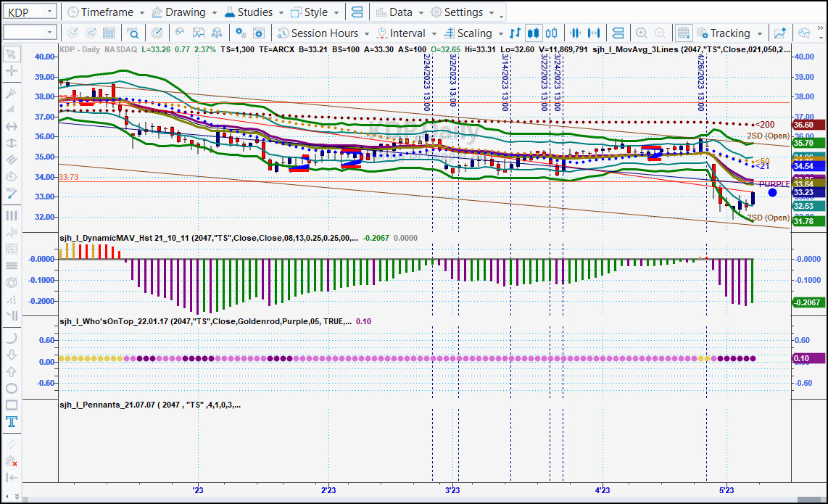Viewport: 828px width, 504px height.
Task: Open the Timeframe menu
Action: coord(106,12)
